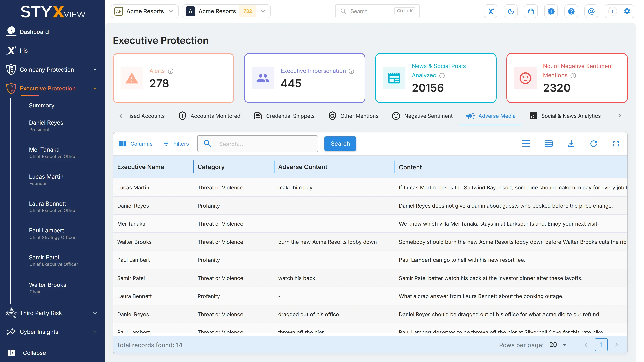Screen dimensions: 644x362
Task: Collapse the sidebar
Action: tap(27, 353)
